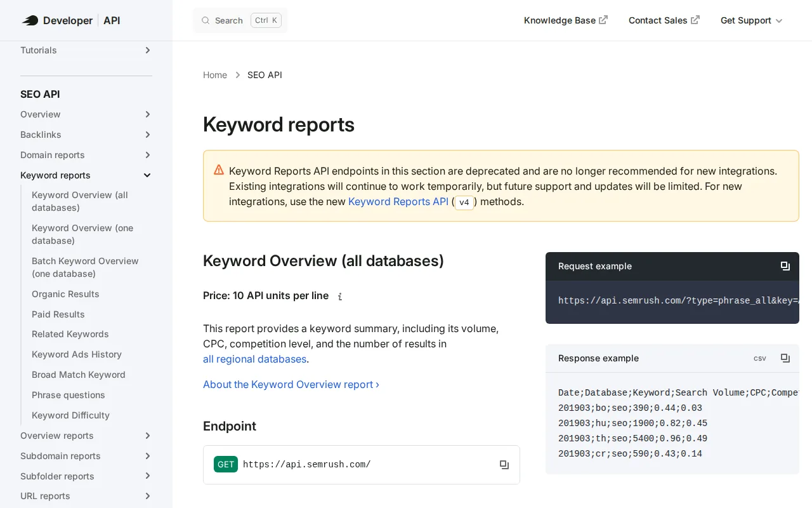Click the csv format label
The height and width of the screenshot is (508, 812).
(x=760, y=358)
